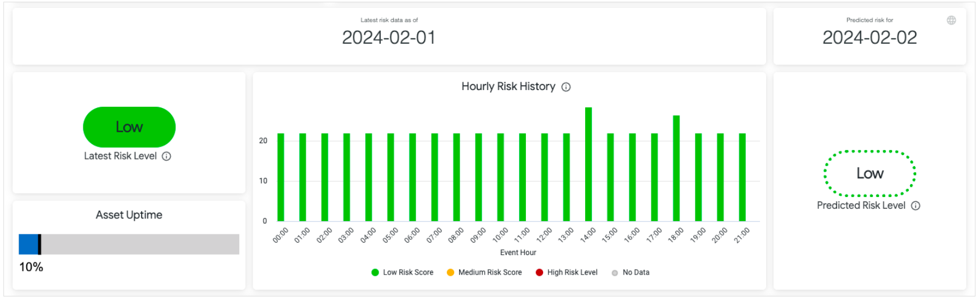The height and width of the screenshot is (301, 980).
Task: Toggle the Low Risk Score legend entry
Action: coord(403,272)
